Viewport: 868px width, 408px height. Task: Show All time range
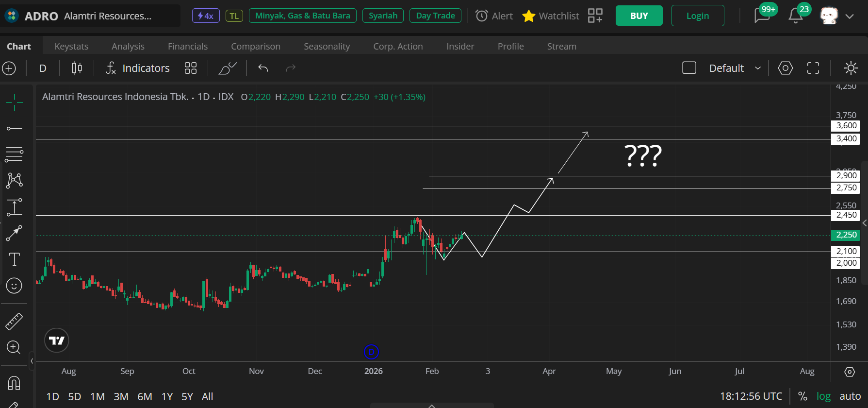[x=208, y=397]
